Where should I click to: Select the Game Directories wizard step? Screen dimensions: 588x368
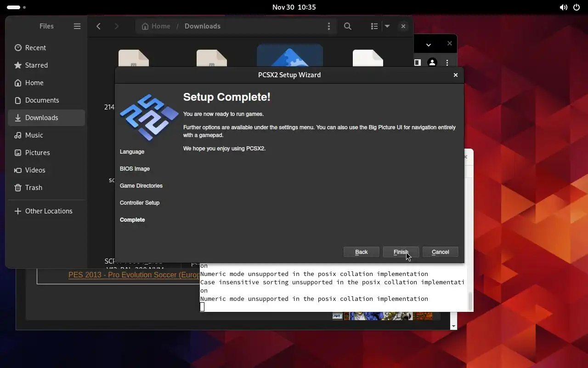coord(141,186)
